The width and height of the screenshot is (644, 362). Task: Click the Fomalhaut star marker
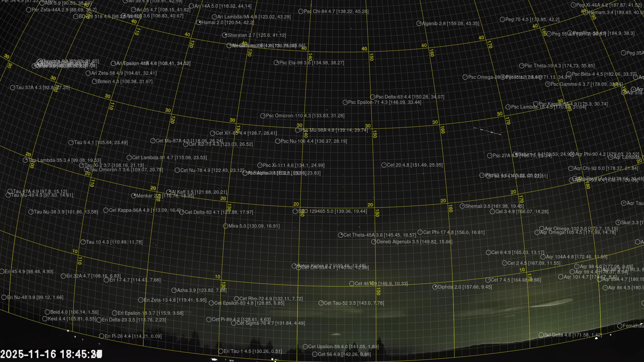[620, 326]
